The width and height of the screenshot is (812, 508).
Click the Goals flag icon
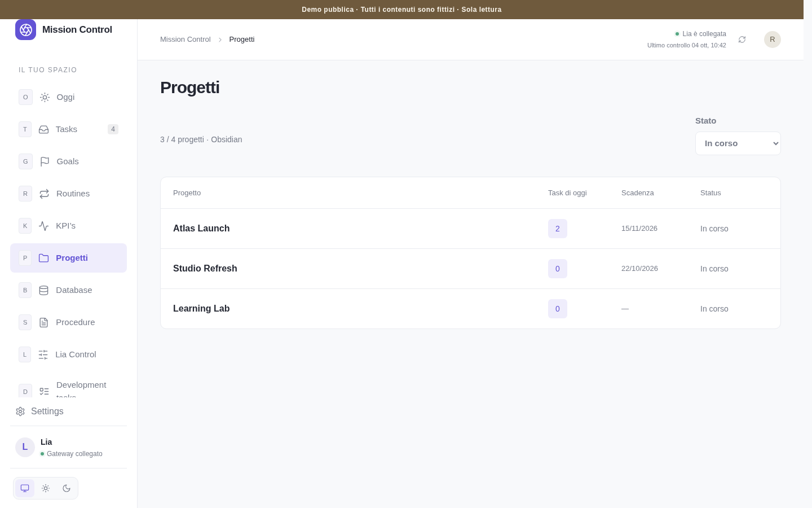click(x=45, y=161)
